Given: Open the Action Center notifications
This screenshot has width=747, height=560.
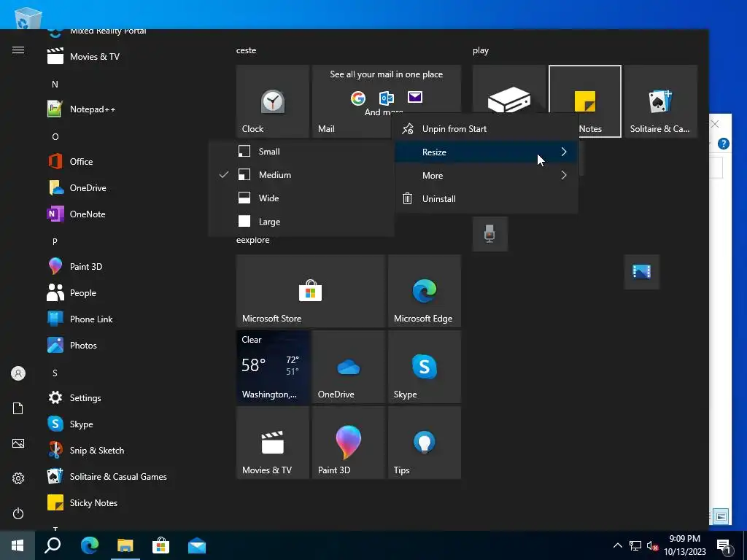Looking at the screenshot, I should pyautogui.click(x=724, y=546).
